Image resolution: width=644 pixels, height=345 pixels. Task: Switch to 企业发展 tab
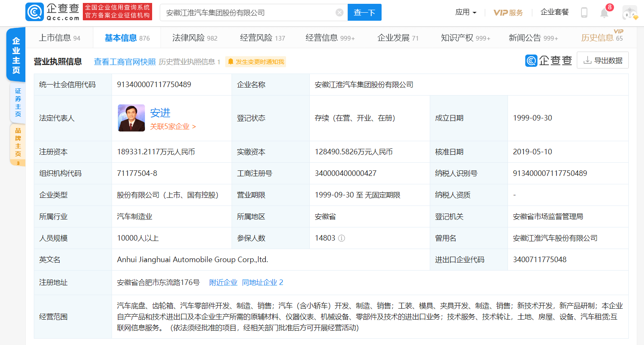click(x=398, y=38)
